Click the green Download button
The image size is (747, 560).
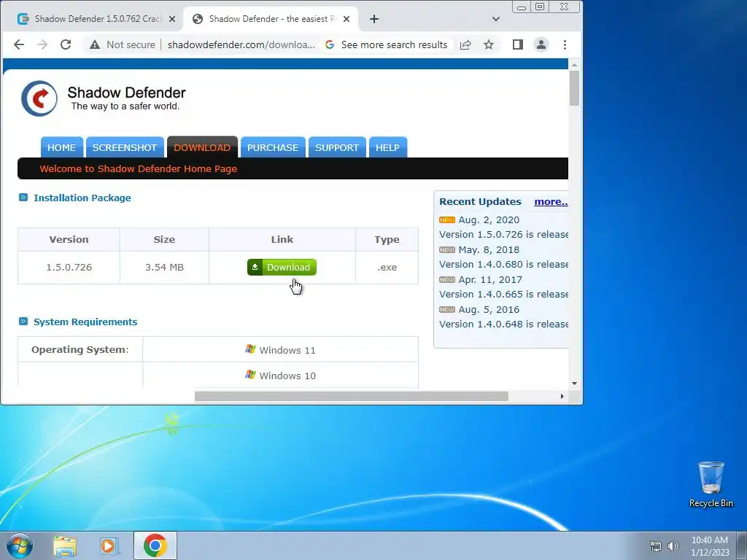coord(282,267)
